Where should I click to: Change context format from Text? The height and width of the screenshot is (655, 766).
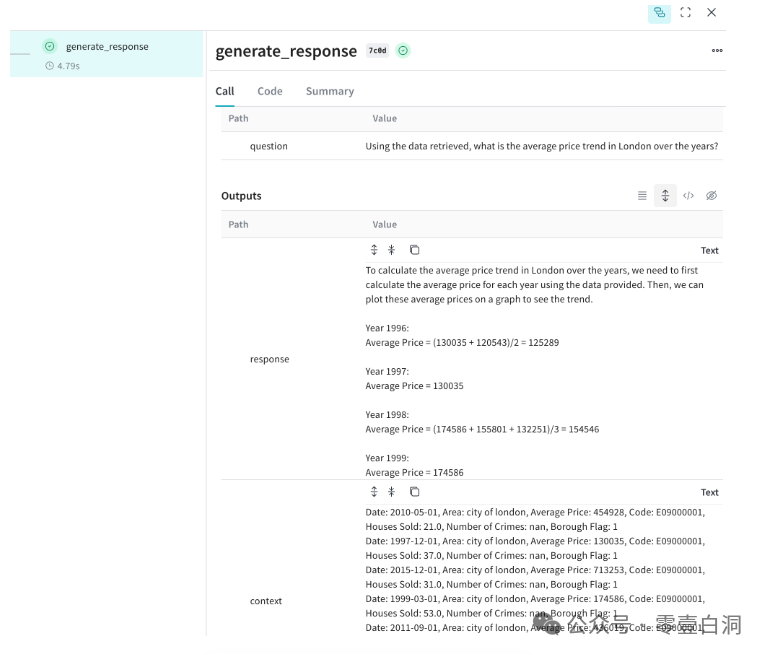click(709, 492)
